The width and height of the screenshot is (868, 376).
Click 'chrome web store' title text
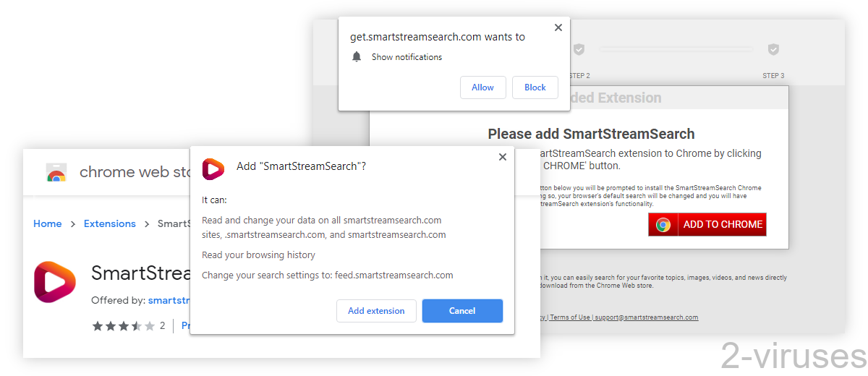click(x=135, y=172)
